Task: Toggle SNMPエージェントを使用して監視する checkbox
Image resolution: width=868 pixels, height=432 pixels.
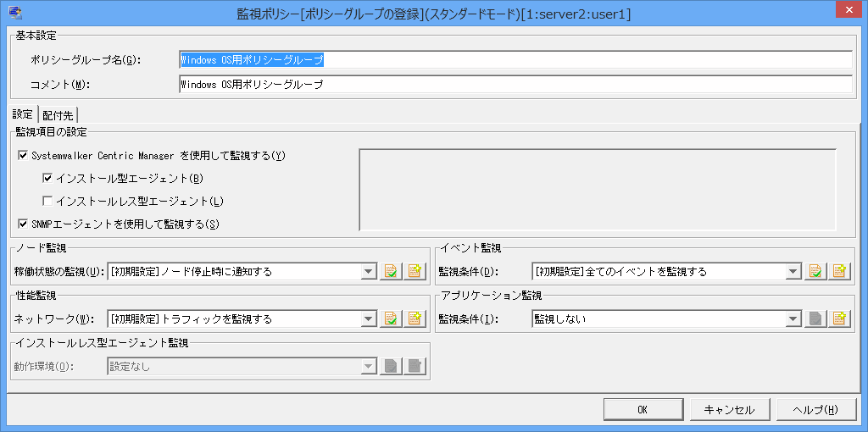Action: [x=23, y=224]
